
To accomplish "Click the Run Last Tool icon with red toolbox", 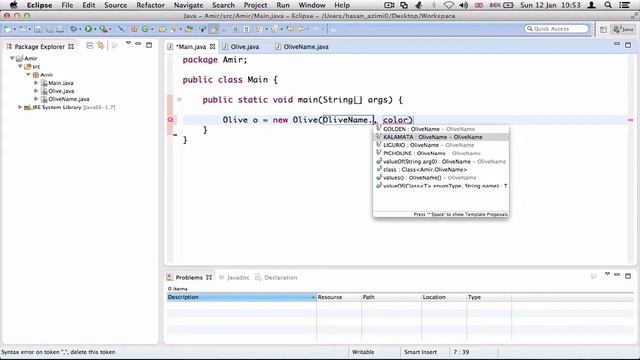I will click(103, 29).
